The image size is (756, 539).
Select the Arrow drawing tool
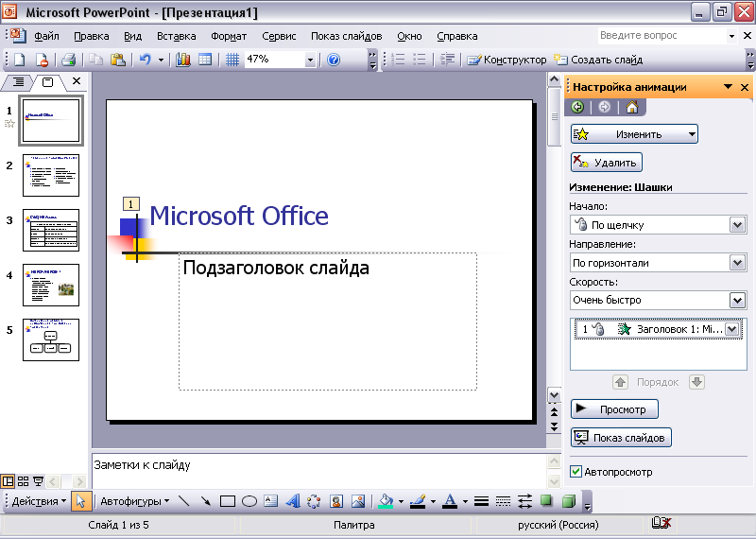click(x=205, y=501)
